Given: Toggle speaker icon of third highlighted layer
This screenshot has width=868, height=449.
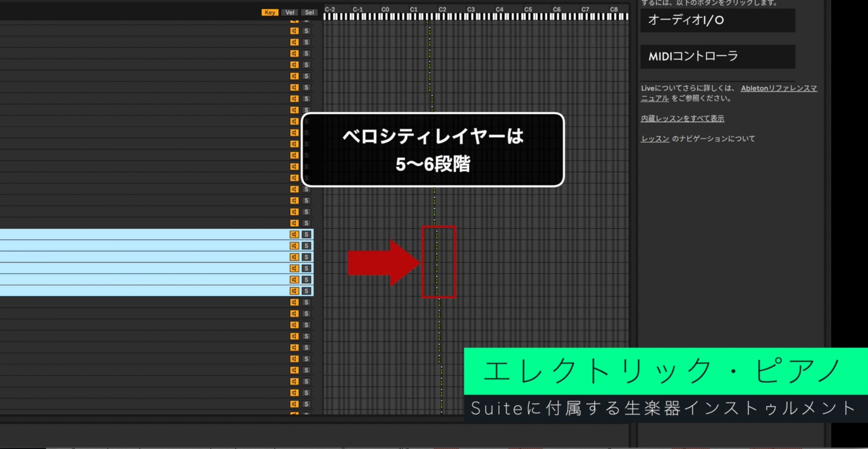Looking at the screenshot, I should [x=294, y=257].
